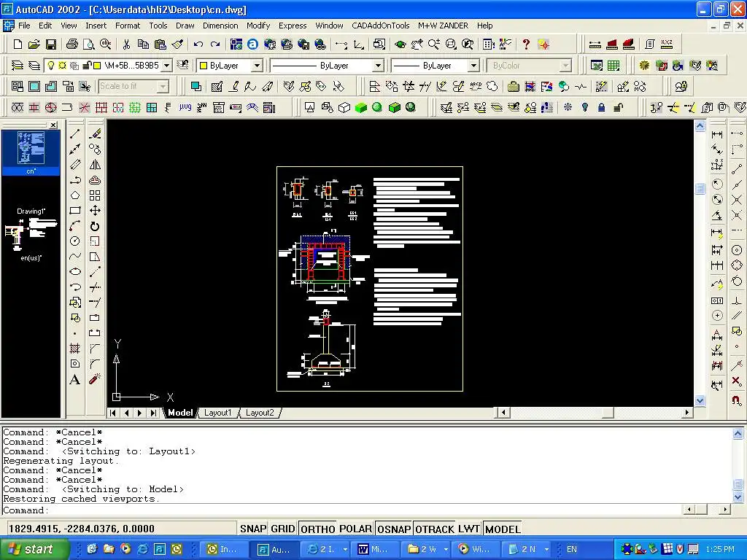Open Object Snap Settings magnet icon
The width and height of the screenshot is (747, 560).
[x=737, y=400]
